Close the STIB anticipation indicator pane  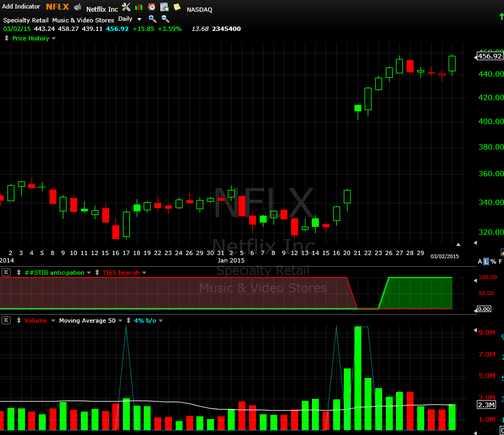6,272
